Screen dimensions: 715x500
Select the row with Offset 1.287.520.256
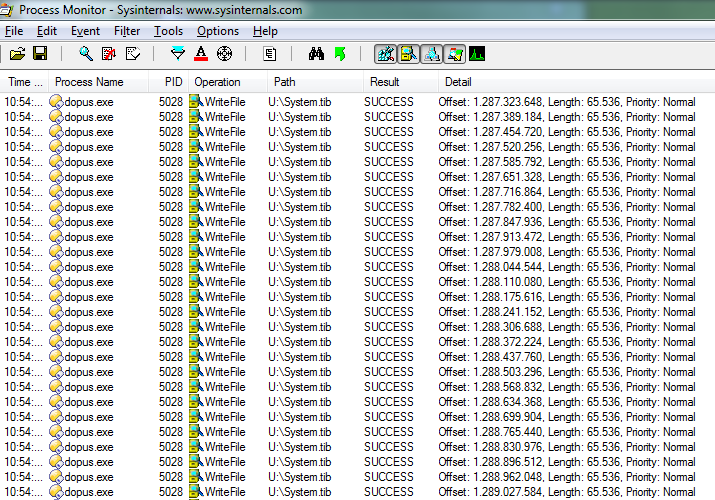358,147
